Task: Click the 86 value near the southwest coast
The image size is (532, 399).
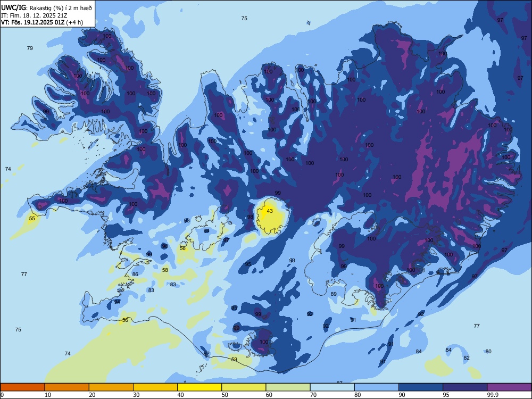Action: click(x=135, y=274)
